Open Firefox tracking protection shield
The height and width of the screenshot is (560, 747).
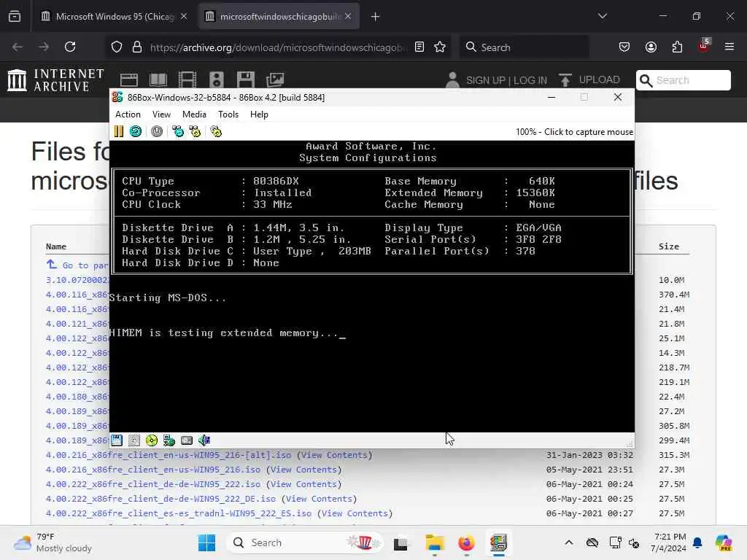tap(117, 47)
